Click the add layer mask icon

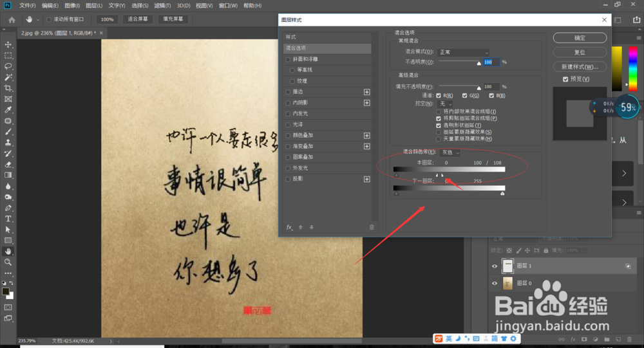click(584, 340)
